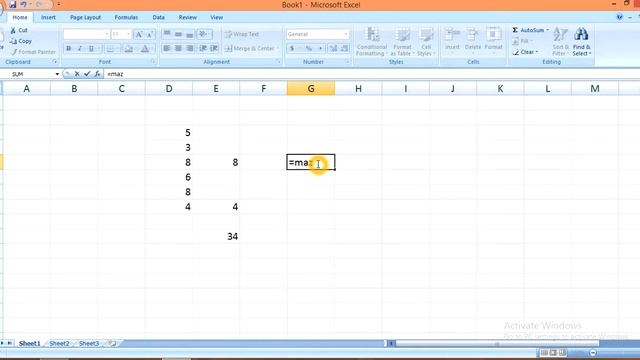Toggle underline formatting
Viewport: 640px width, 360px height.
(91, 49)
